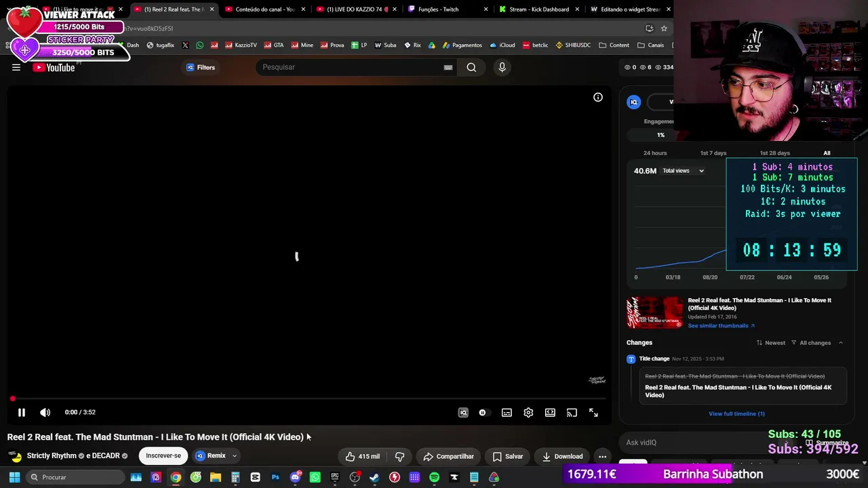Click the Inscrever-se subscribe button
The image size is (868, 488).
tap(163, 456)
